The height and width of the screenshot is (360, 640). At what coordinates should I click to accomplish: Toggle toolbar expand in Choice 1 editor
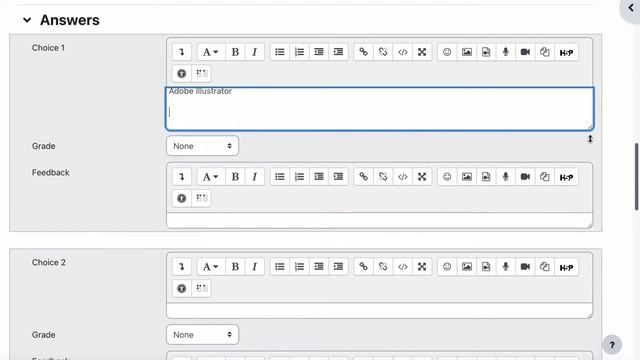pyautogui.click(x=182, y=52)
